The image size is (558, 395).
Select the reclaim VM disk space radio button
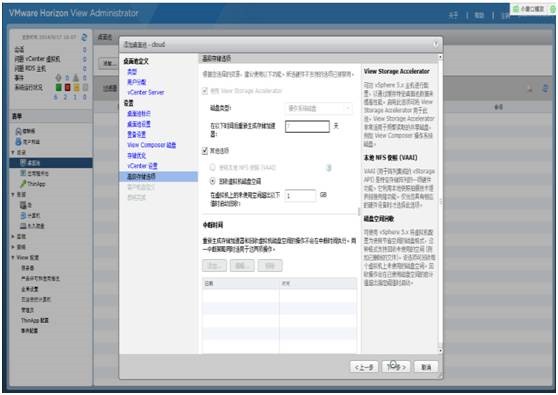click(x=212, y=181)
